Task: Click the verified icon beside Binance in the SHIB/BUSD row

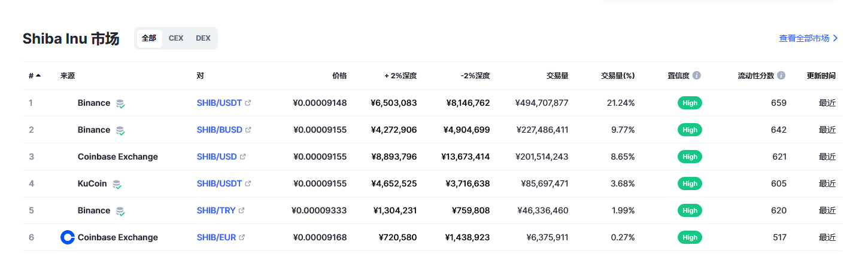Action: 120,130
